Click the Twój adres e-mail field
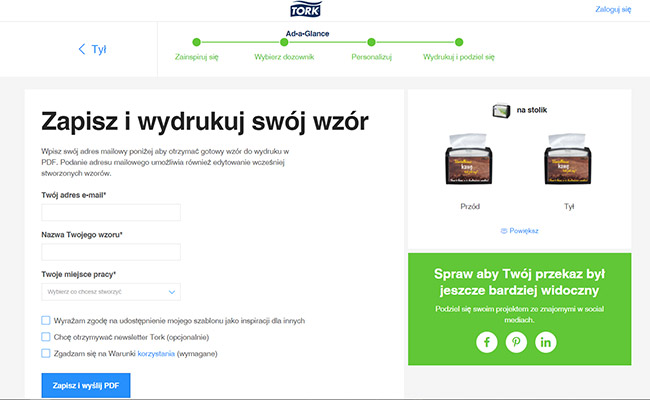Viewport: 650px width, 400px height. click(x=111, y=212)
